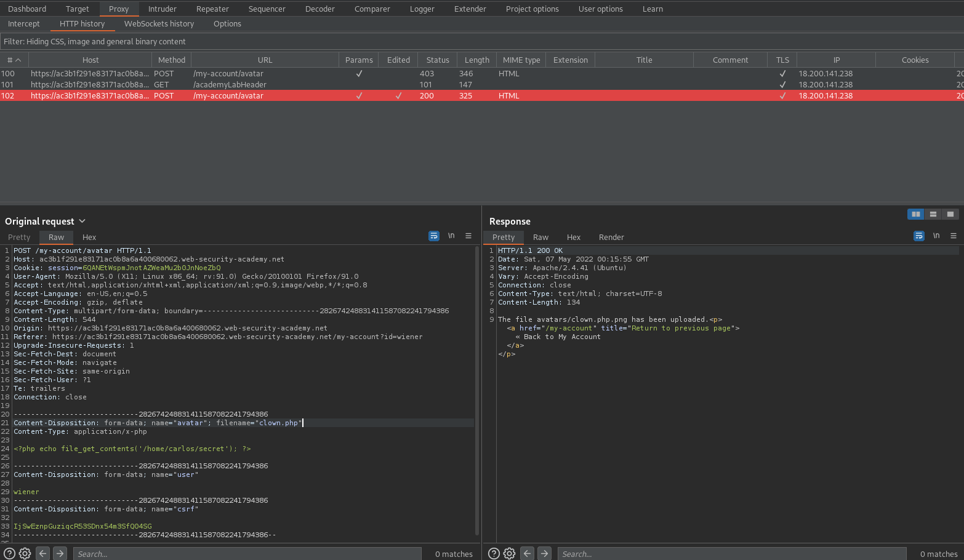Go to previous response search match
964x560 pixels.
click(528, 553)
